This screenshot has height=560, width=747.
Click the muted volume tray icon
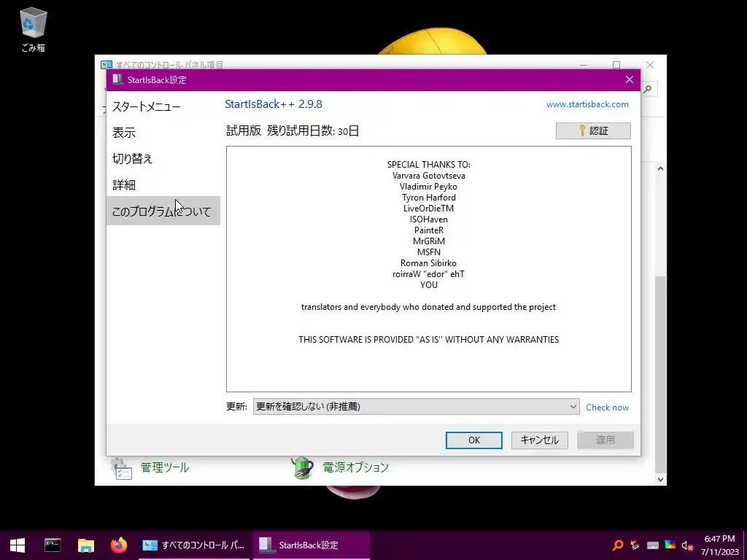click(x=687, y=545)
